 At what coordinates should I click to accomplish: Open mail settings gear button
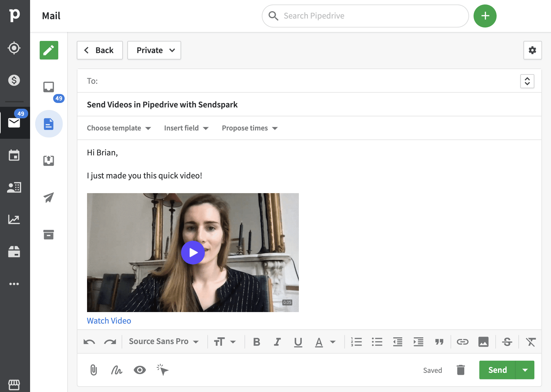[x=532, y=50]
